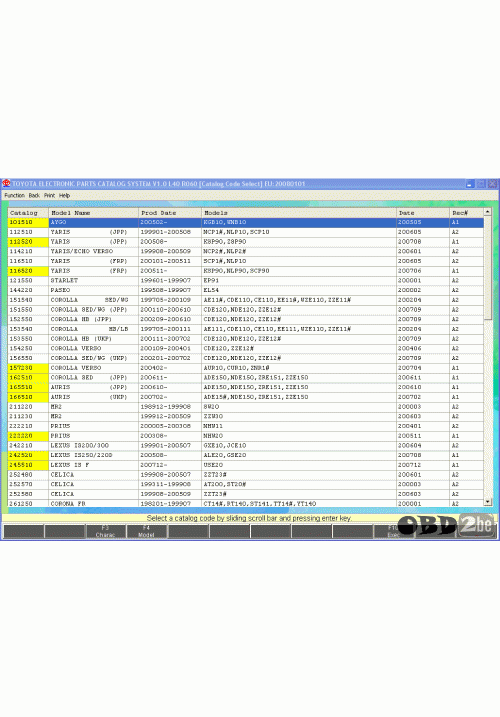Click the vertical scrollbar thumb
Screen dimensions: 500x717
click(488, 268)
